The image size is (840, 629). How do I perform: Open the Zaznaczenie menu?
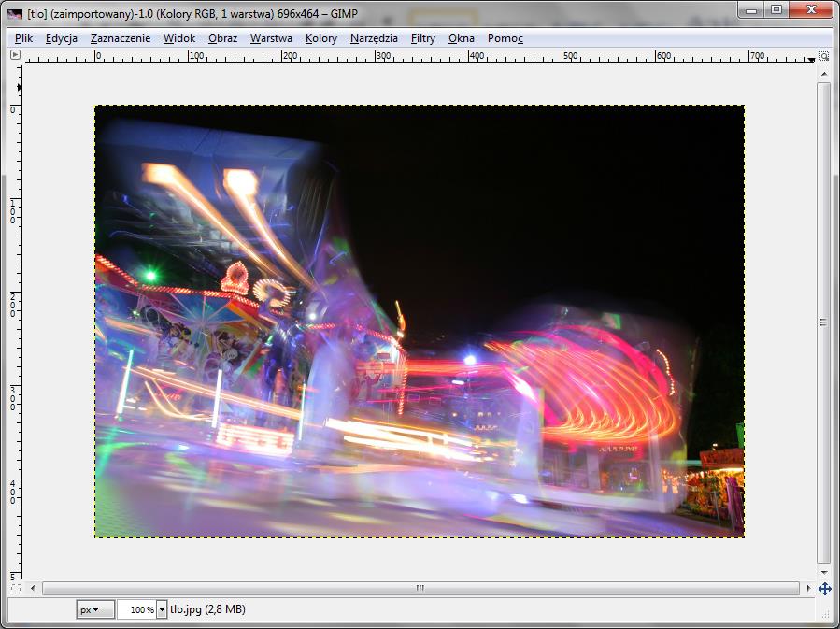121,38
